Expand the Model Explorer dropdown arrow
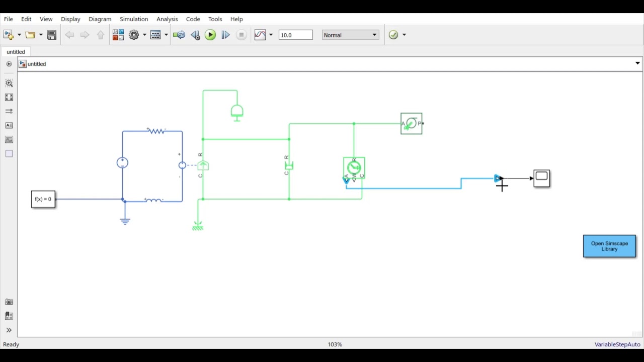The width and height of the screenshot is (644, 362). (x=166, y=35)
